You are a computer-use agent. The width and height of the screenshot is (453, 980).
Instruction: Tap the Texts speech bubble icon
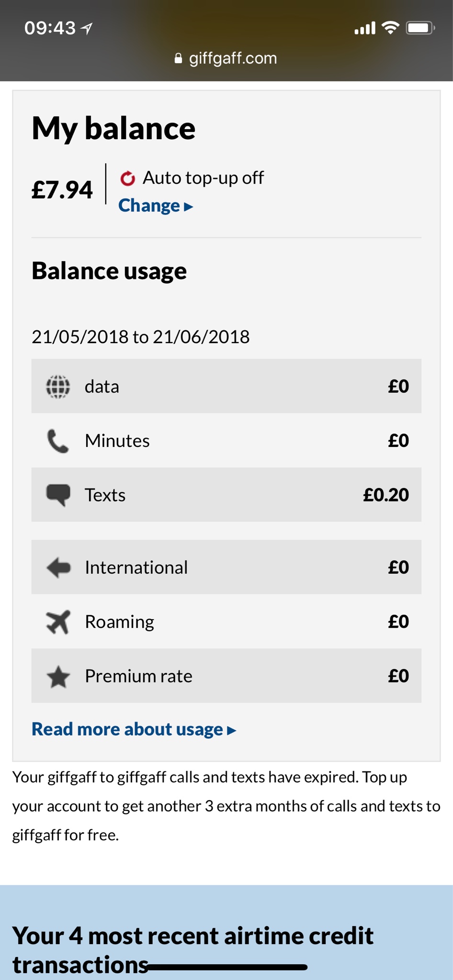click(x=58, y=495)
